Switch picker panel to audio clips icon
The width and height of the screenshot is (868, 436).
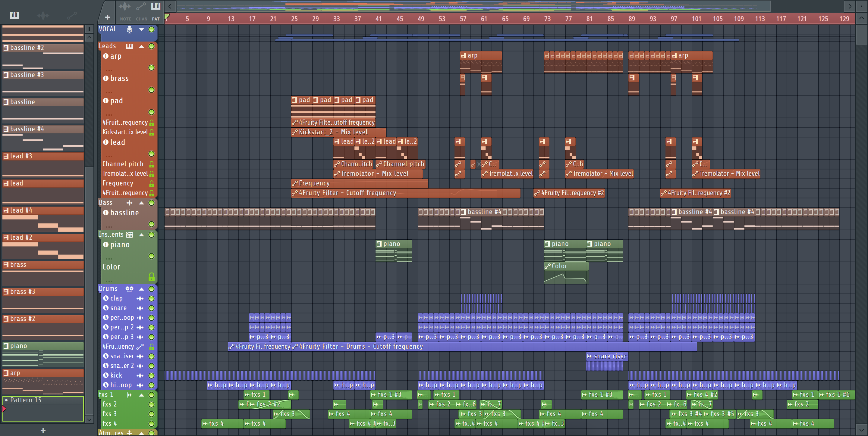[43, 15]
